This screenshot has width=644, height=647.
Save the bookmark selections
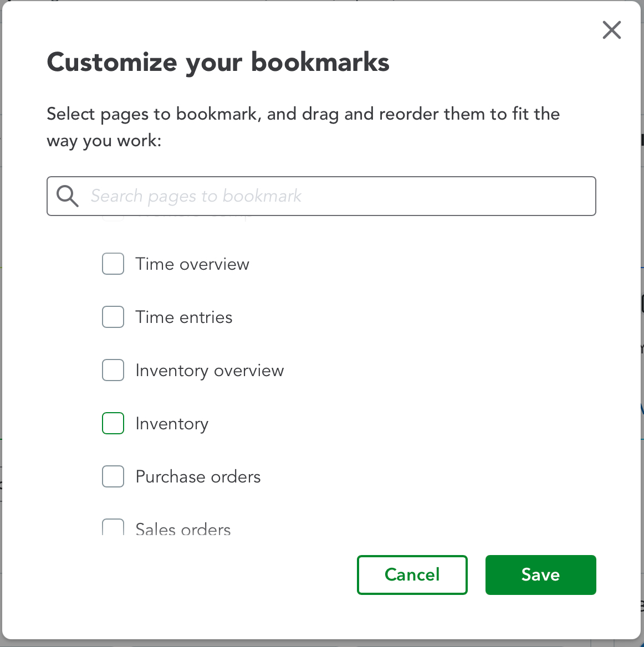pyautogui.click(x=540, y=575)
